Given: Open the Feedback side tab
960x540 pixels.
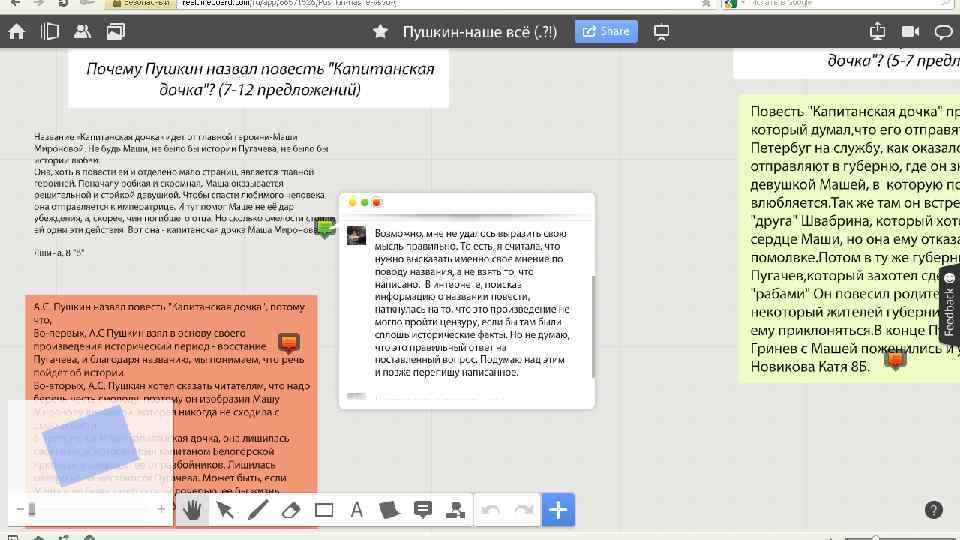Looking at the screenshot, I should pos(950,304).
